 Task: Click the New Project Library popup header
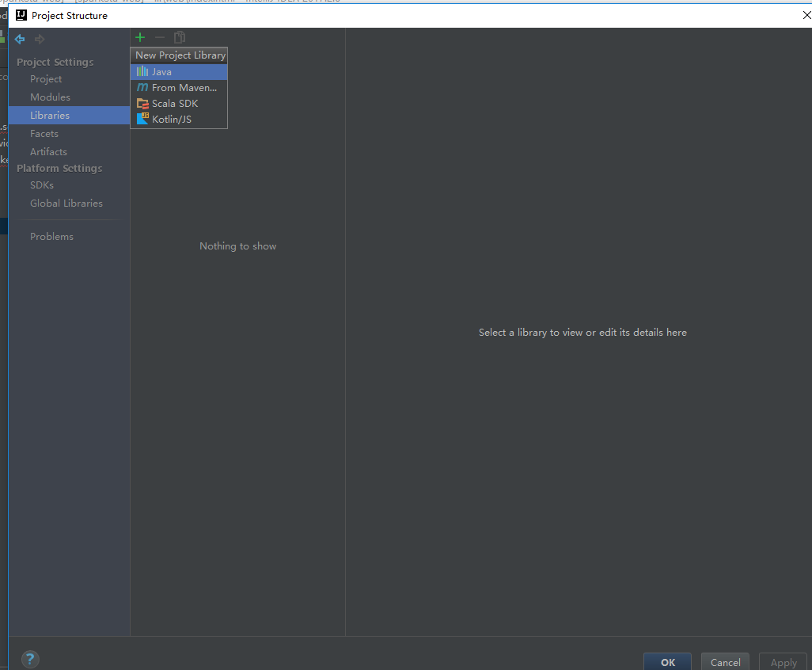[x=179, y=55]
